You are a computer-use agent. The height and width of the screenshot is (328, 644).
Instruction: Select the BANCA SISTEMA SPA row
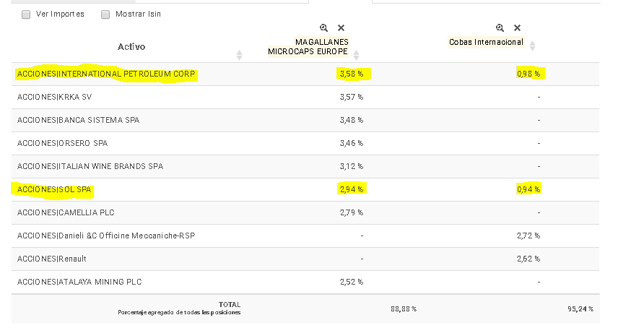(x=305, y=120)
